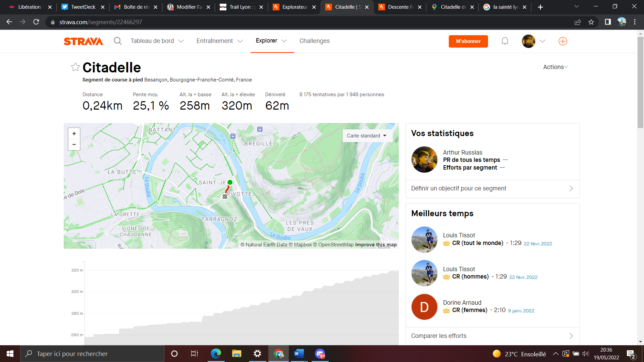Viewport: 644px width, 362px height.
Task: Switch to the TweetDeck browser tab
Action: tap(83, 7)
